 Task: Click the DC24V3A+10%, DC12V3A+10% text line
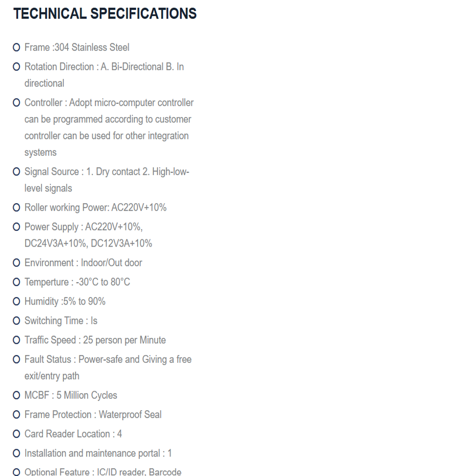click(x=88, y=243)
